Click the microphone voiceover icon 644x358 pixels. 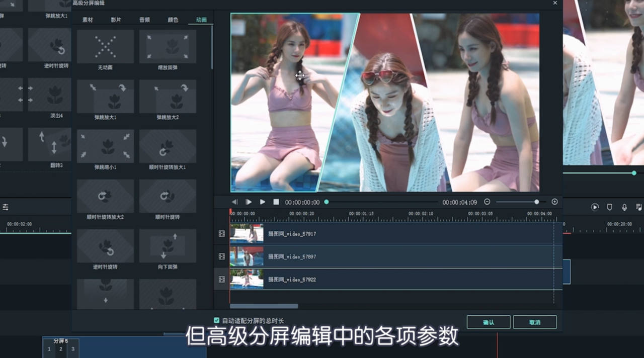pyautogui.click(x=624, y=207)
